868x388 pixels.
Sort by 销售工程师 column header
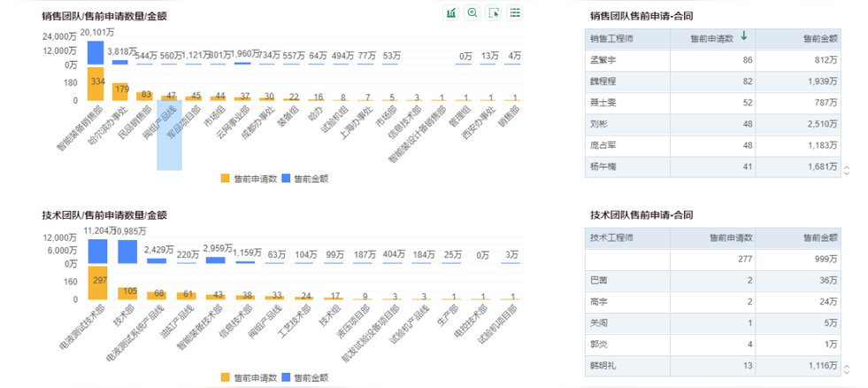611,39
